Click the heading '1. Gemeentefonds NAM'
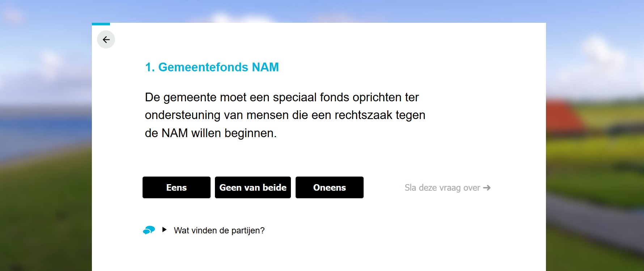Screen dimensions: 644x271 pyautogui.click(x=212, y=67)
